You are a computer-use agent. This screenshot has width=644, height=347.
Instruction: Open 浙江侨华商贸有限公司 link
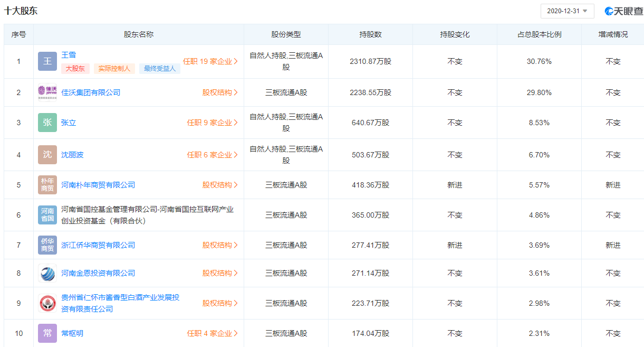98,245
